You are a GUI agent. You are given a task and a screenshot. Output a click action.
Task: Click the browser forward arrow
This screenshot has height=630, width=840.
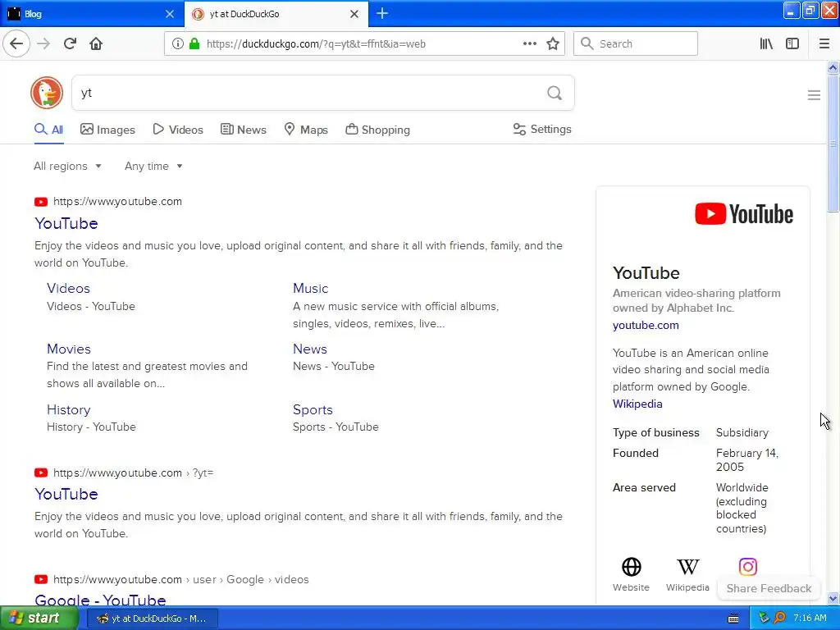pos(43,43)
